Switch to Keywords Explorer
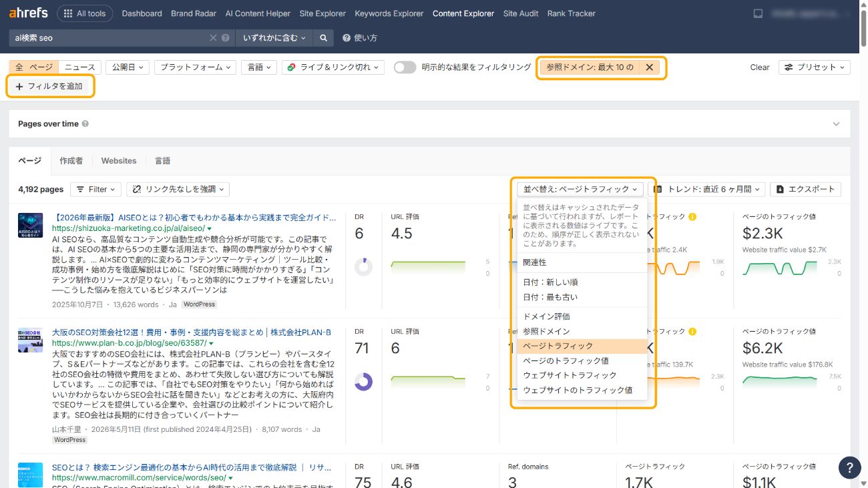868x488 pixels. click(389, 13)
